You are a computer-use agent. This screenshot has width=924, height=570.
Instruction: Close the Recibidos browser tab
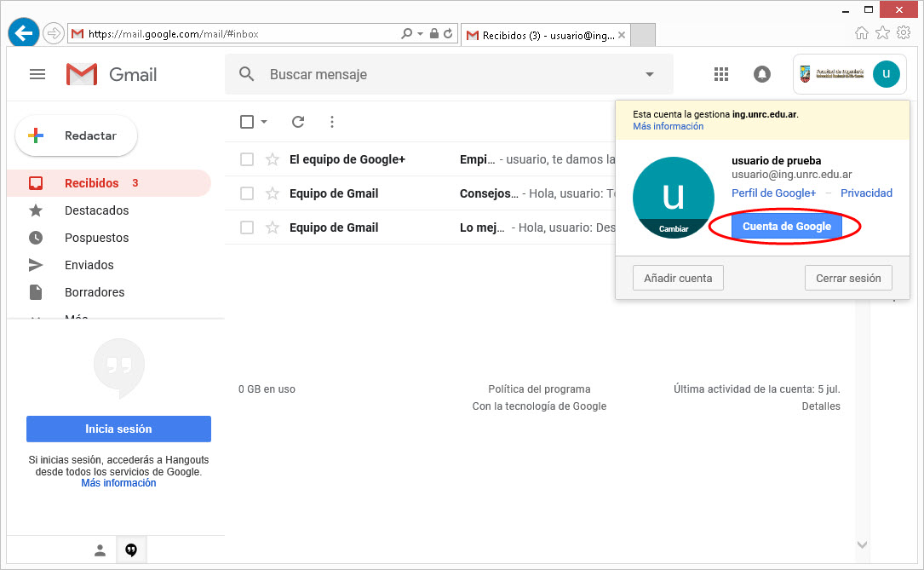(621, 36)
